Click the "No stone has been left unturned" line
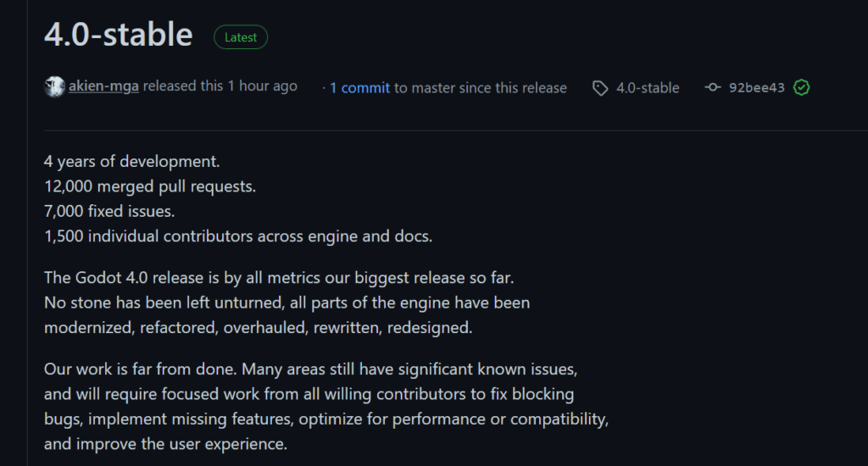 (287, 302)
